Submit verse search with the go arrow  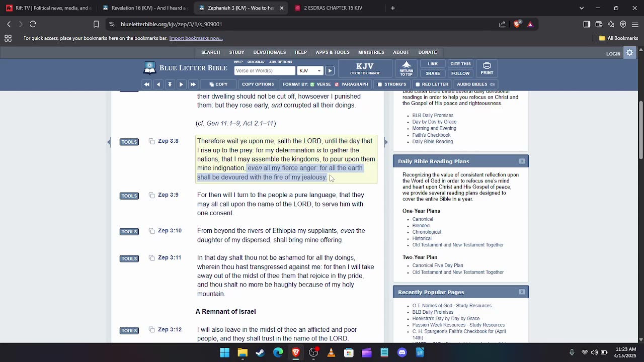pyautogui.click(x=330, y=71)
